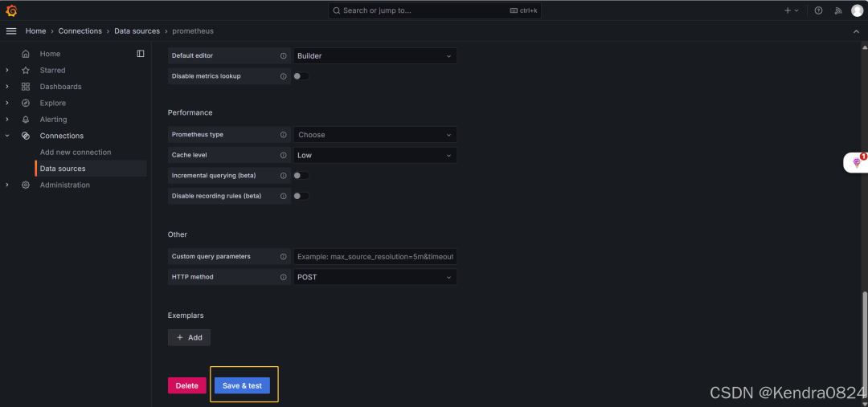868x407 pixels.
Task: Show info tooltip for Disable metrics lookup
Action: (x=284, y=76)
